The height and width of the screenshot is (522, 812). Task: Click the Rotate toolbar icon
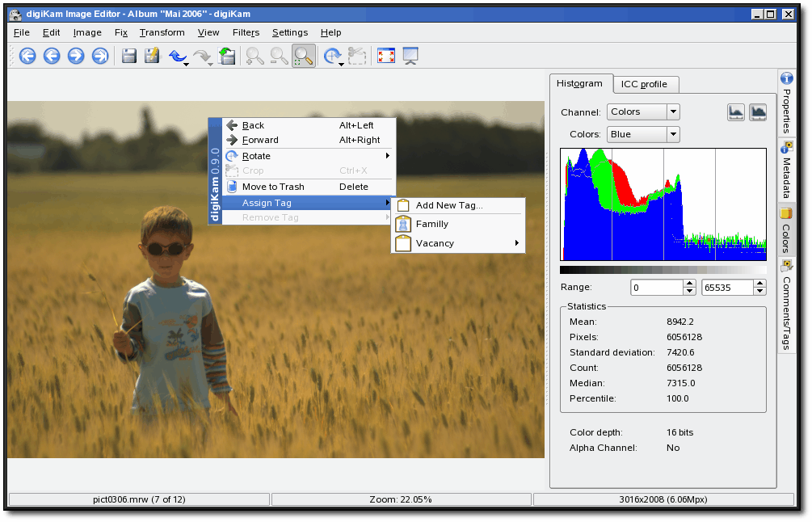click(332, 56)
